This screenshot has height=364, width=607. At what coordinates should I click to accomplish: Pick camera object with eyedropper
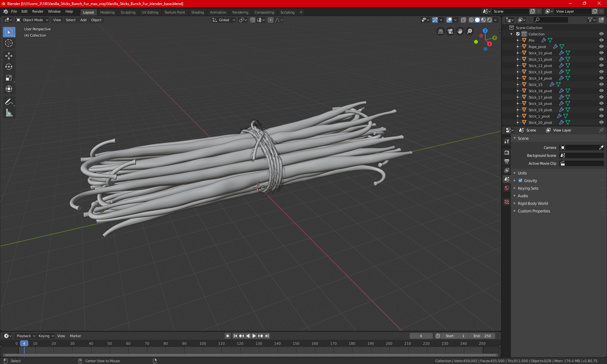[601, 148]
